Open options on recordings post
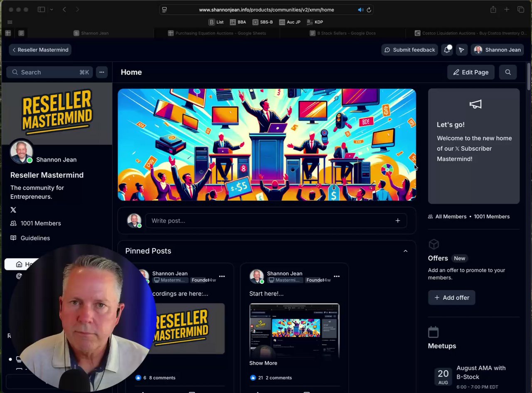 click(222, 276)
